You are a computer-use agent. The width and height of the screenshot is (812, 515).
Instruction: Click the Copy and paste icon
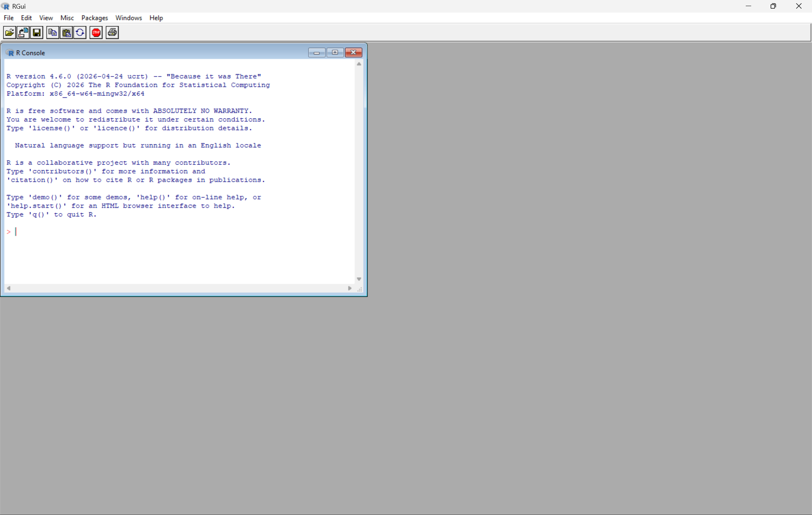click(x=80, y=33)
